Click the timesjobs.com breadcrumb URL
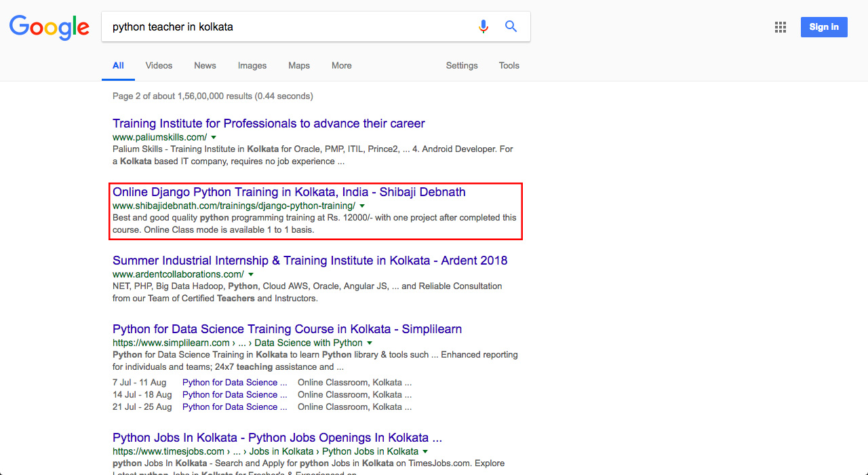This screenshot has height=475, width=868. pyautogui.click(x=265, y=451)
